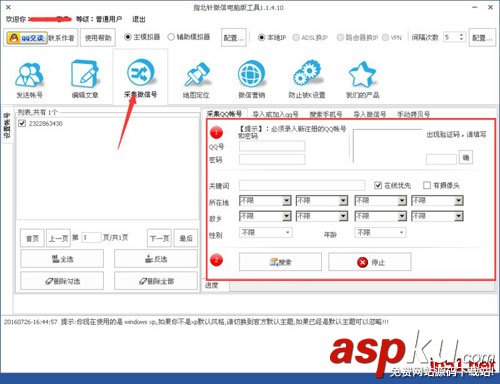This screenshot has height=384, width=500.
Task: Start the 搜索 search button
Action: pos(280,262)
